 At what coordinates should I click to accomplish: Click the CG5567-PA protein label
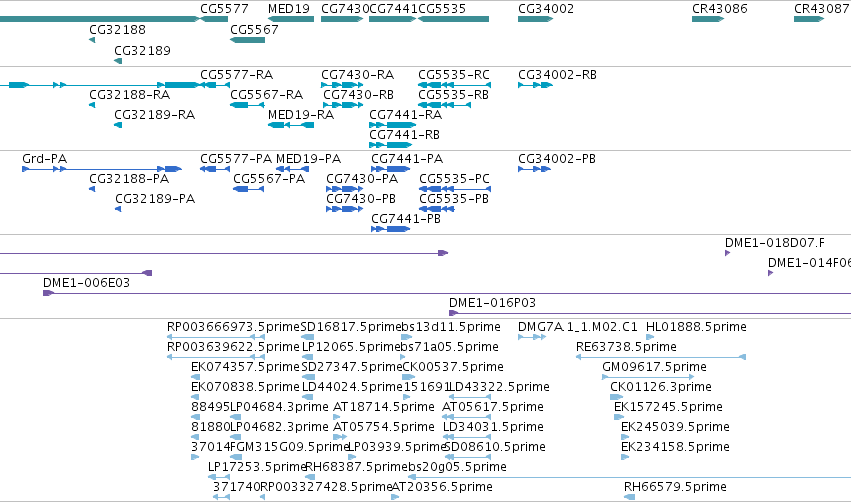click(x=269, y=179)
